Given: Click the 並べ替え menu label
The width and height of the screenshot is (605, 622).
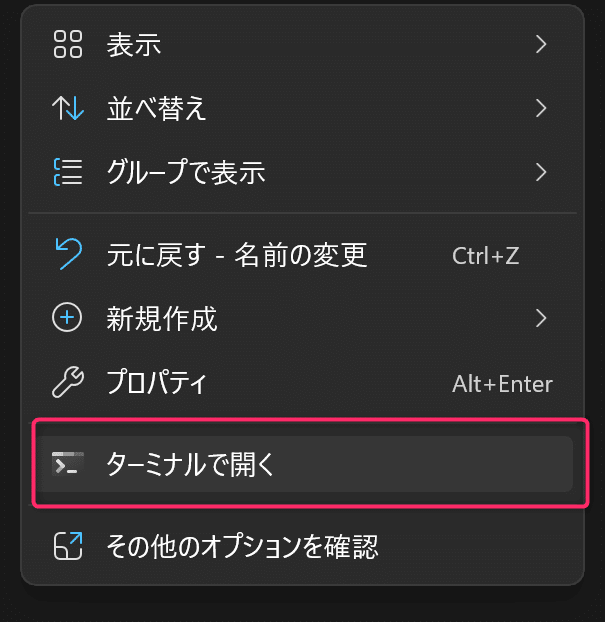Looking at the screenshot, I should coord(157,108).
